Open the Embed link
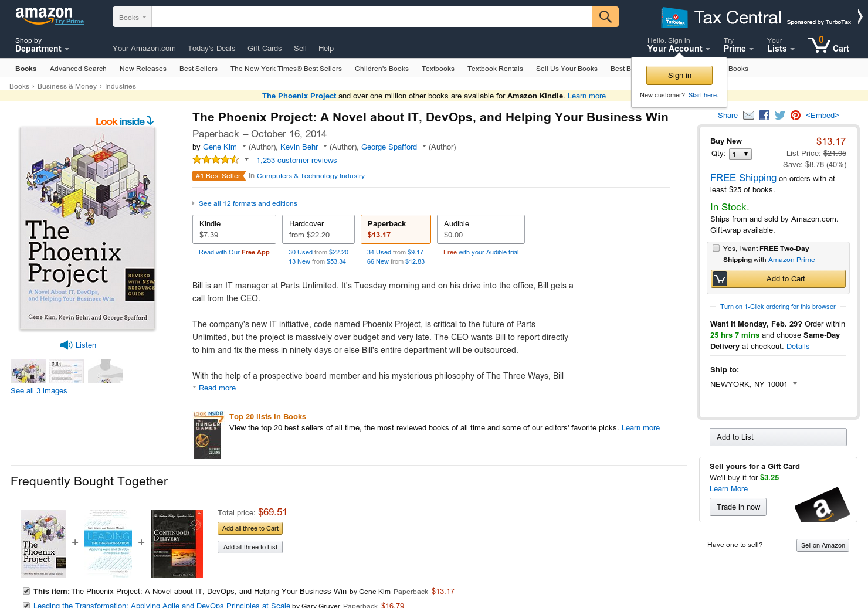Viewport: 868px width, 608px height. pyautogui.click(x=822, y=115)
